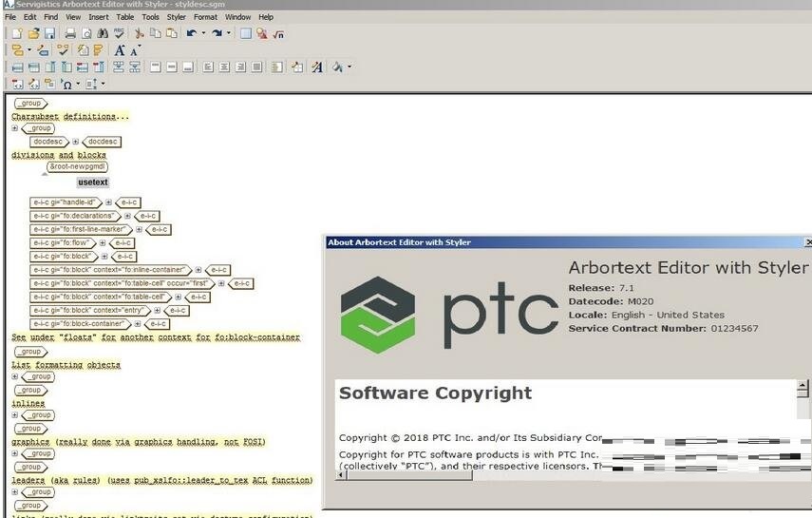This screenshot has width=812, height=518.
Task: Click the horizontal scrollbar thumb in copyright pane
Action: [x=409, y=475]
